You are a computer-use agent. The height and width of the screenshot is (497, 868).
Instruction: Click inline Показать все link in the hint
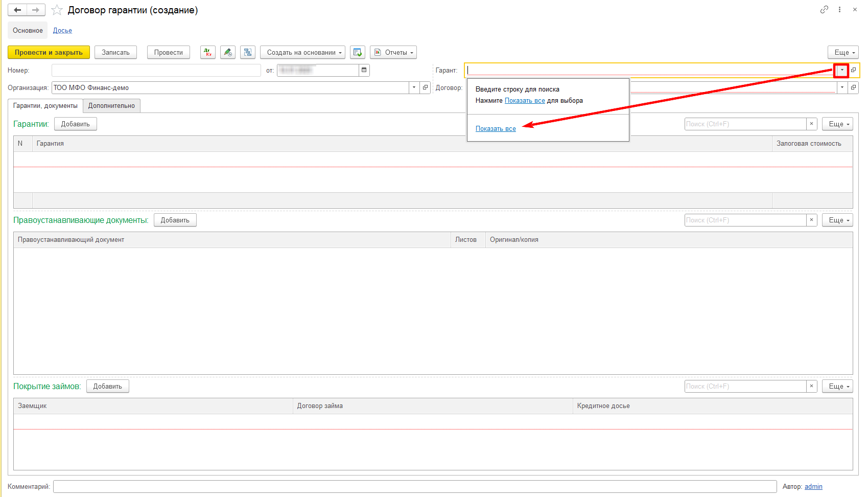(x=525, y=100)
